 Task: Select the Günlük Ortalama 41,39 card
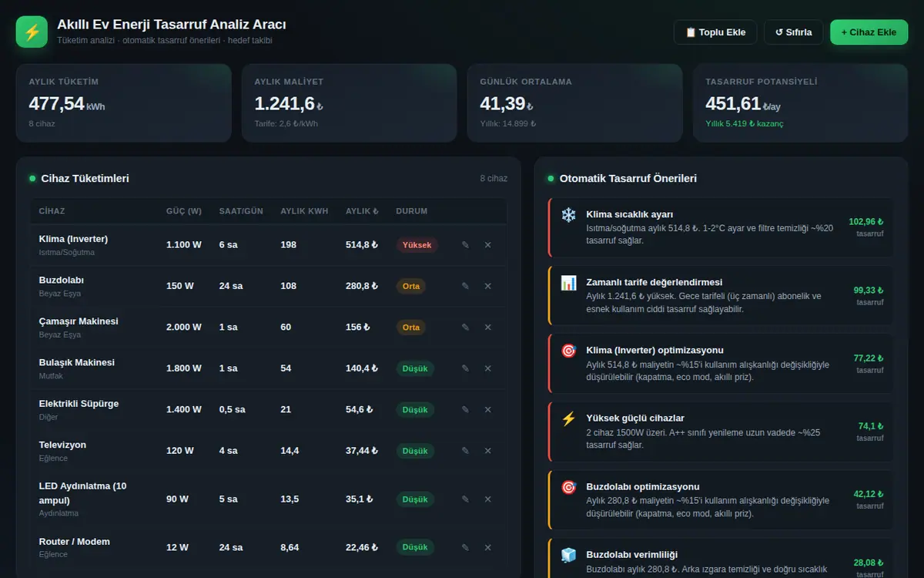click(574, 103)
